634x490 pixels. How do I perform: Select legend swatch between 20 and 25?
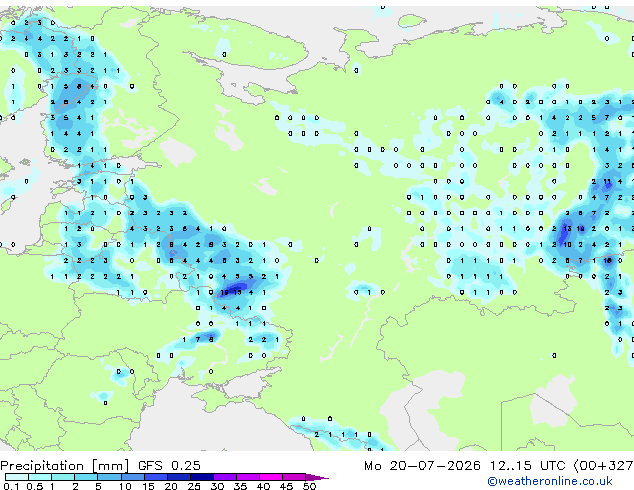(x=179, y=477)
